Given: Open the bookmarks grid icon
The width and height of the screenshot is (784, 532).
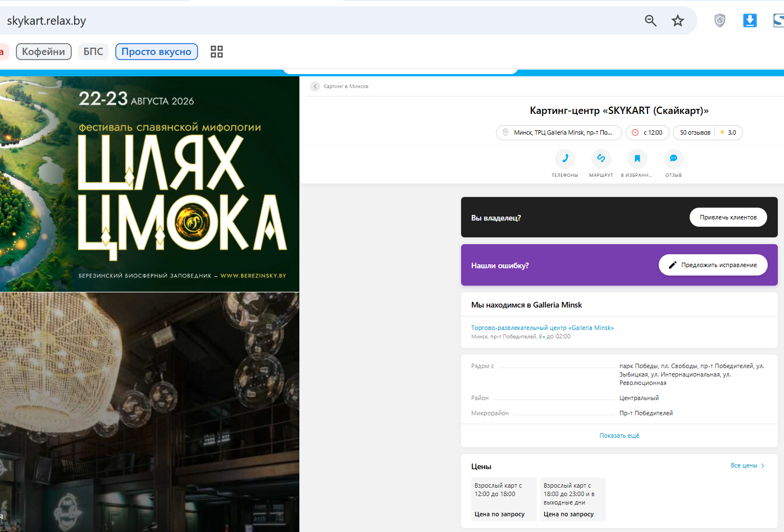Looking at the screenshot, I should [217, 52].
